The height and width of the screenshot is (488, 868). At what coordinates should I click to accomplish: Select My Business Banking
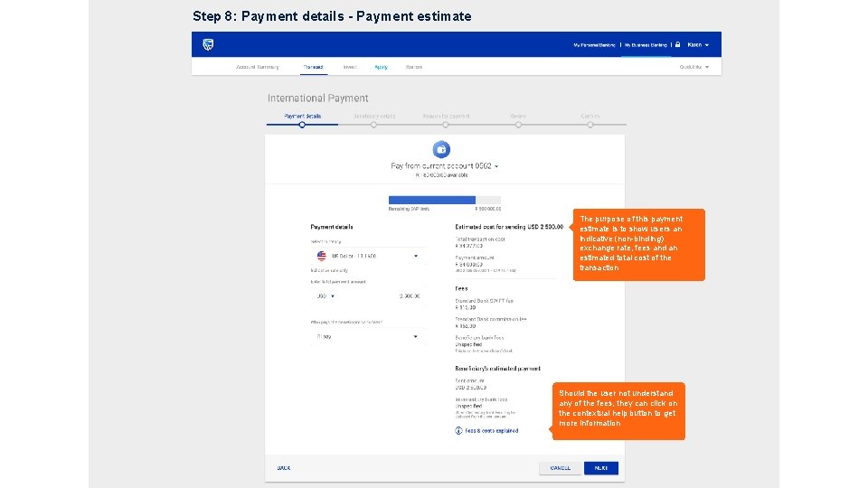click(x=646, y=45)
